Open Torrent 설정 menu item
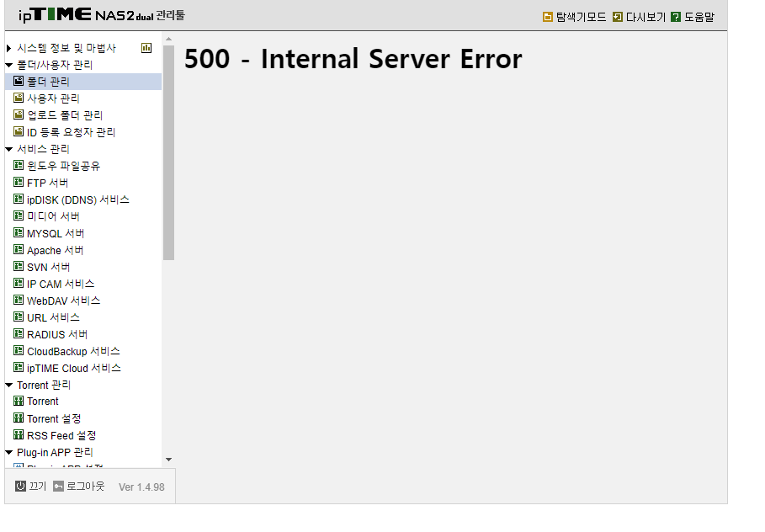 [x=54, y=418]
